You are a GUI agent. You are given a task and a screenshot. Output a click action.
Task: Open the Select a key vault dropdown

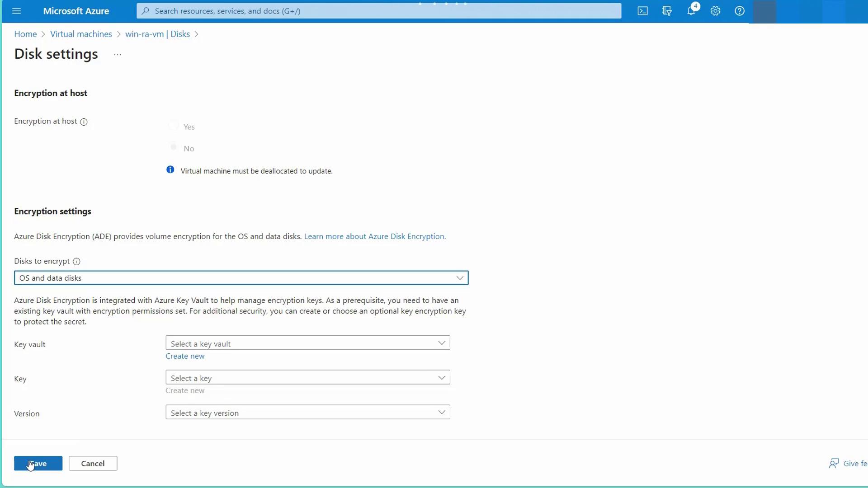307,343
